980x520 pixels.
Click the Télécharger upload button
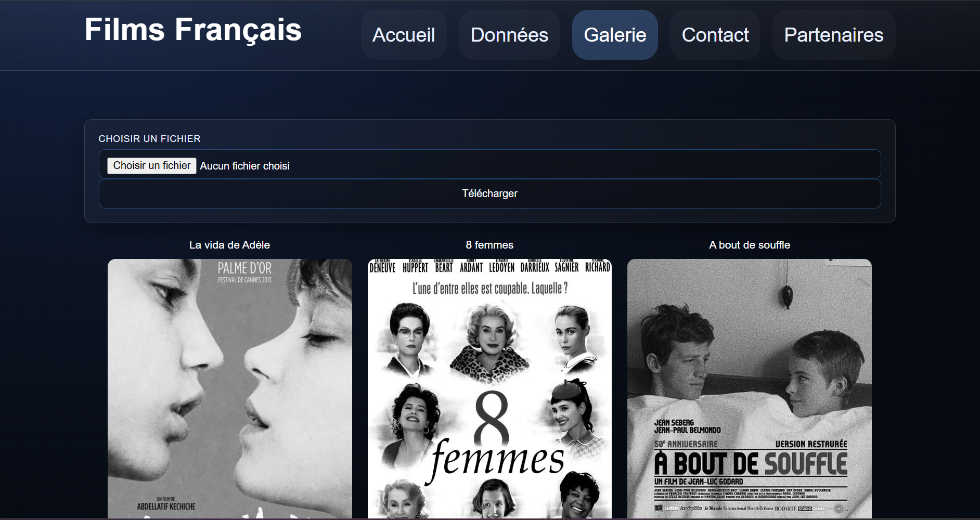tap(489, 193)
